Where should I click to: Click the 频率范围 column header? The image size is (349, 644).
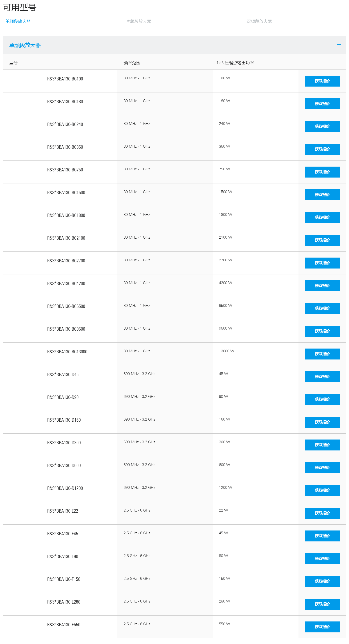(x=132, y=63)
